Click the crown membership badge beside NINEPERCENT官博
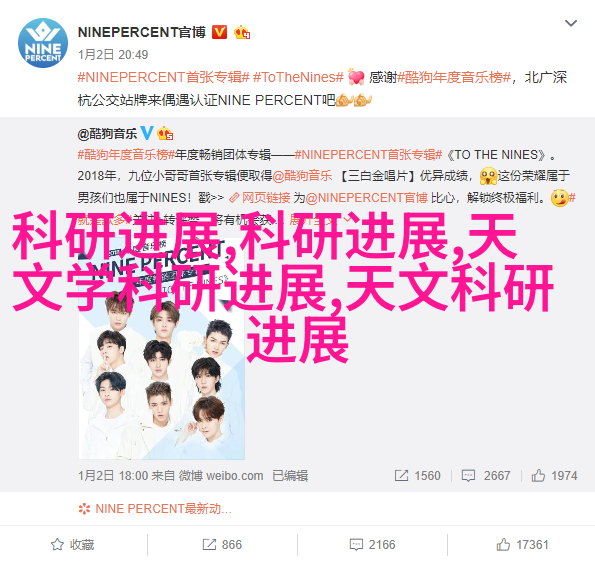This screenshot has width=595, height=562. (x=242, y=32)
